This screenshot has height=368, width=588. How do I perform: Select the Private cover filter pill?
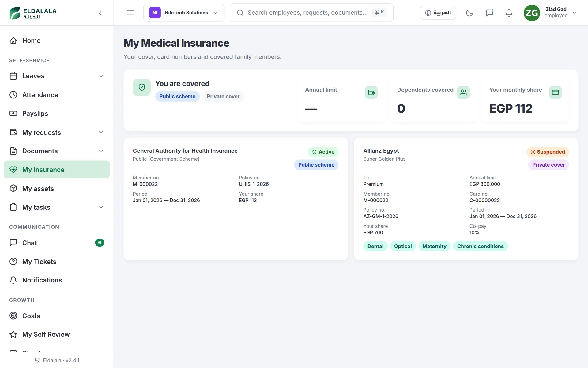point(223,96)
